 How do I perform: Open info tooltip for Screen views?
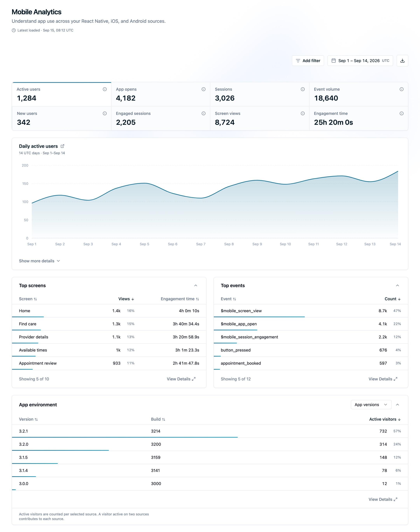pyautogui.click(x=303, y=113)
